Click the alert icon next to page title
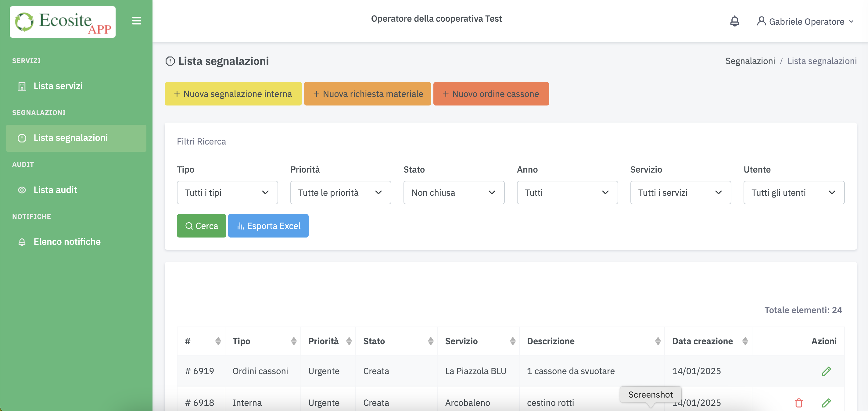Image resolution: width=868 pixels, height=411 pixels. coord(170,61)
